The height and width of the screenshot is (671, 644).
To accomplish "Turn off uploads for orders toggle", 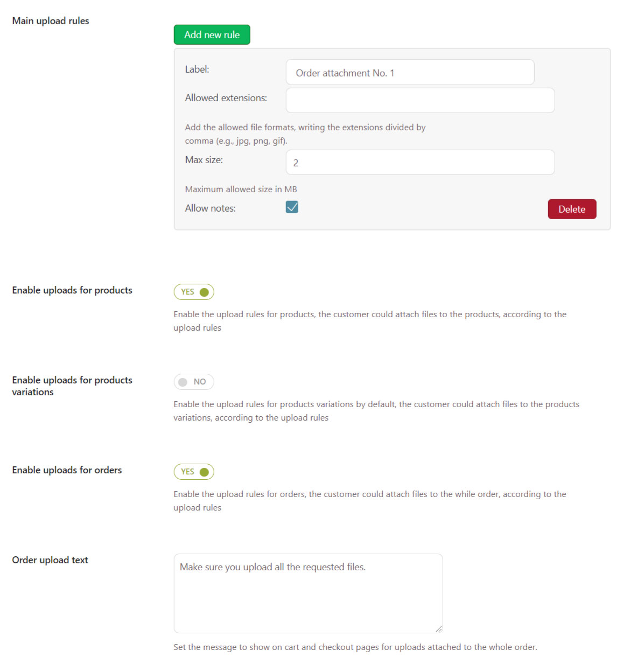I will [194, 472].
